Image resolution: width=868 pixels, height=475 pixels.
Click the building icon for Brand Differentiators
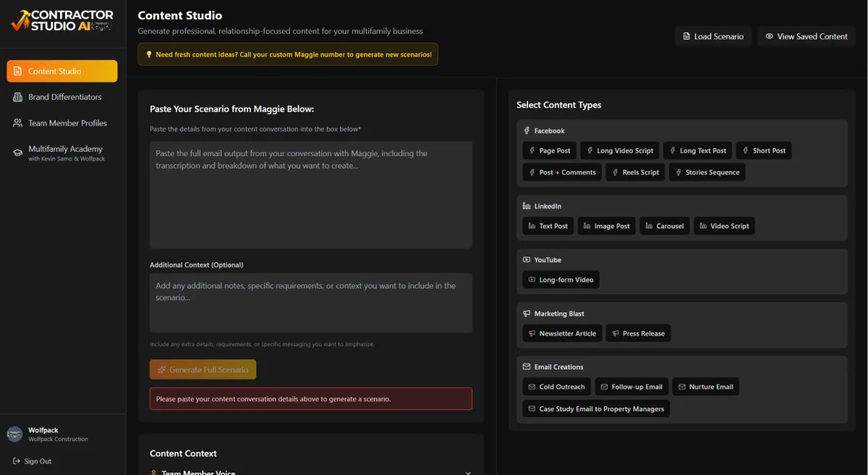coord(17,97)
